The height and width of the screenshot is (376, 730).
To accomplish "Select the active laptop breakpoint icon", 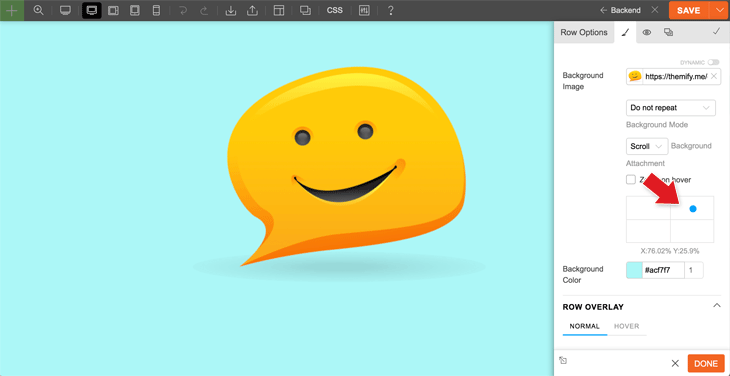I will (92, 10).
